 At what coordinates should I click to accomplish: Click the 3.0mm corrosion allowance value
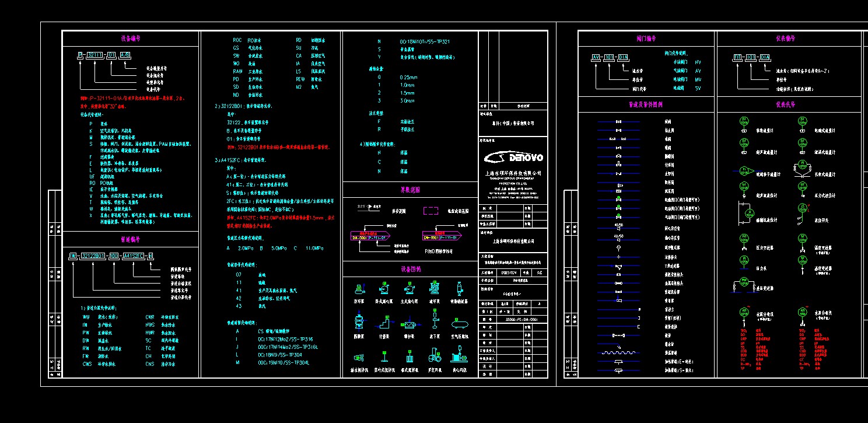click(x=408, y=101)
